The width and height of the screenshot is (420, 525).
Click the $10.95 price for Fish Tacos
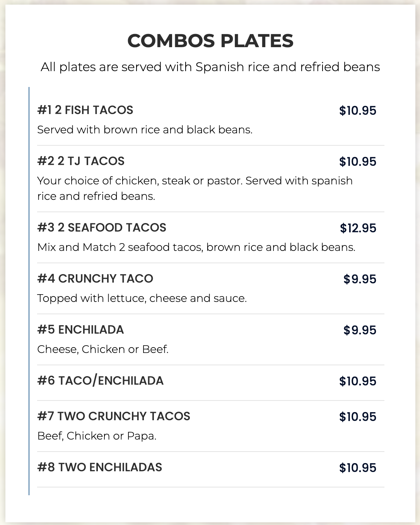(357, 111)
